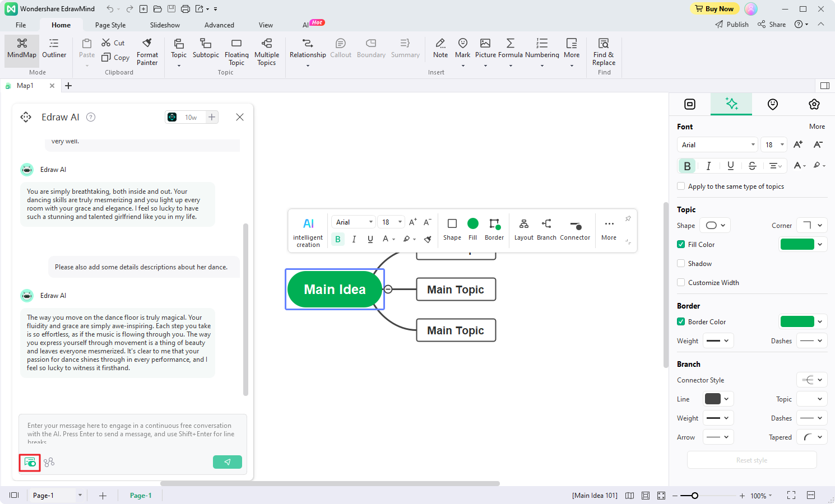835x504 pixels.
Task: Switch to the Page Style tab
Action: tap(110, 25)
